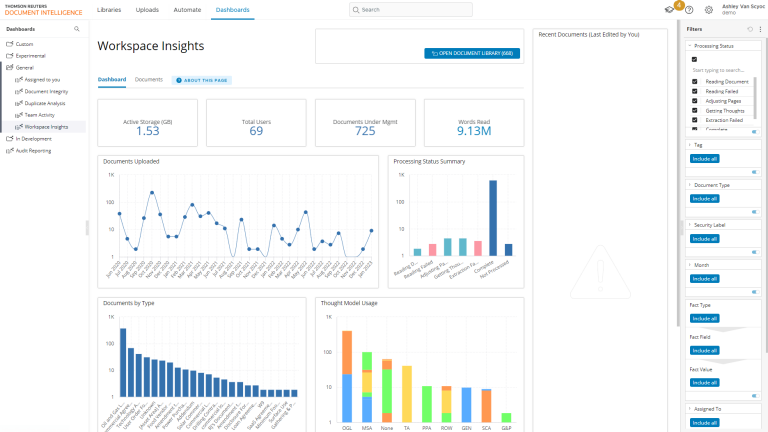The height and width of the screenshot is (432, 768).
Task: Open the Filters panel three-dot menu
Action: [760, 29]
